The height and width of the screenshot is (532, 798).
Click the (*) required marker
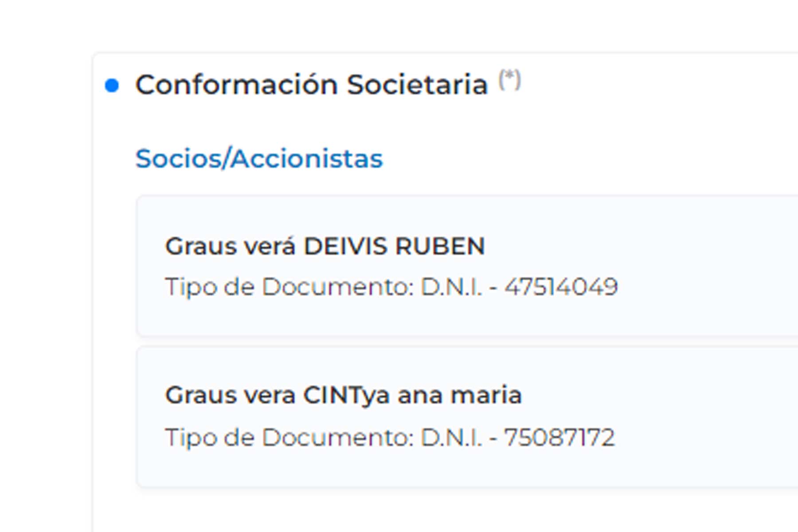point(509,80)
